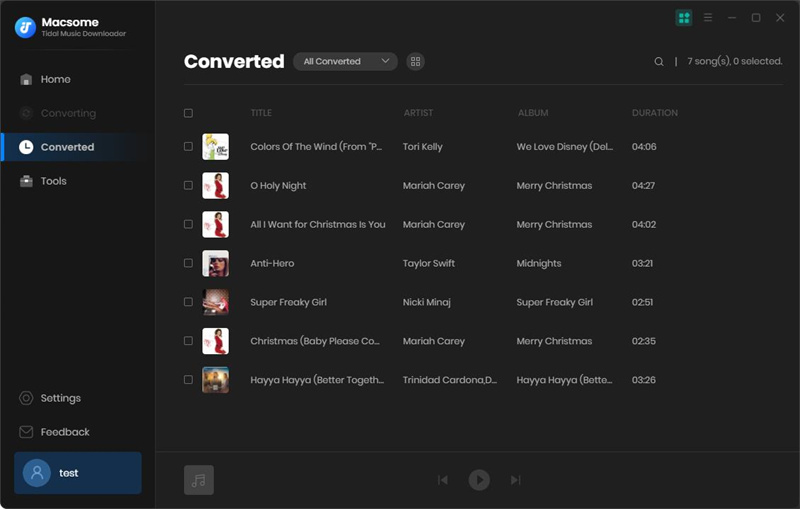Close the Macsome window
The width and height of the screenshot is (800, 509).
point(780,18)
